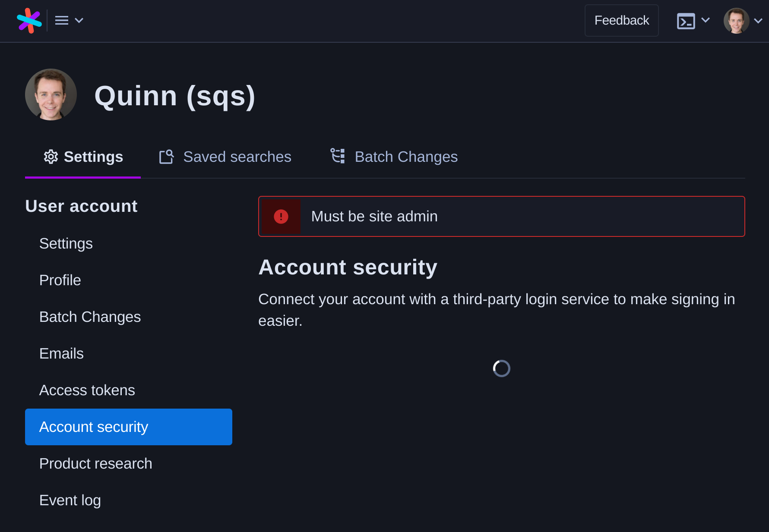Open Settings in the User account sidebar
Viewport: 769px width, 532px height.
click(x=129, y=243)
